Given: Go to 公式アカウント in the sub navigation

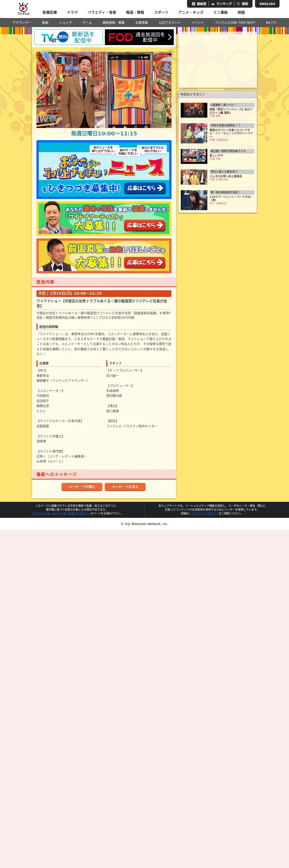Looking at the screenshot, I should point(169,23).
